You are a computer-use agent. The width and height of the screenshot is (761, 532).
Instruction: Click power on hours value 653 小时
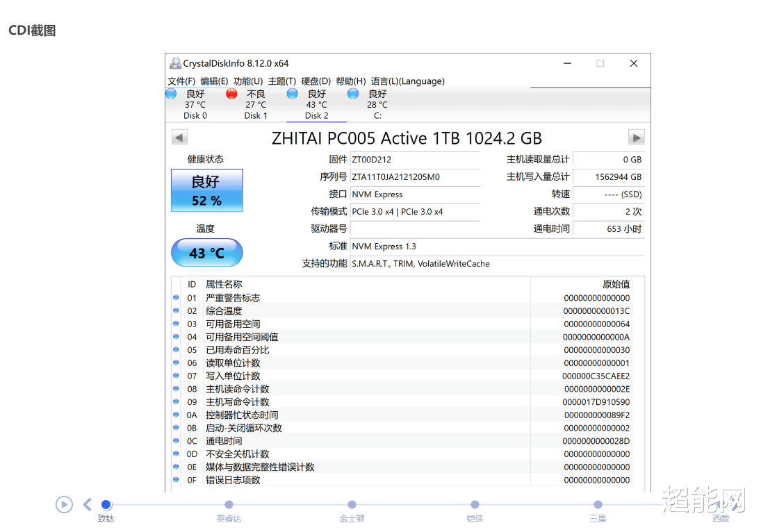[x=609, y=229]
